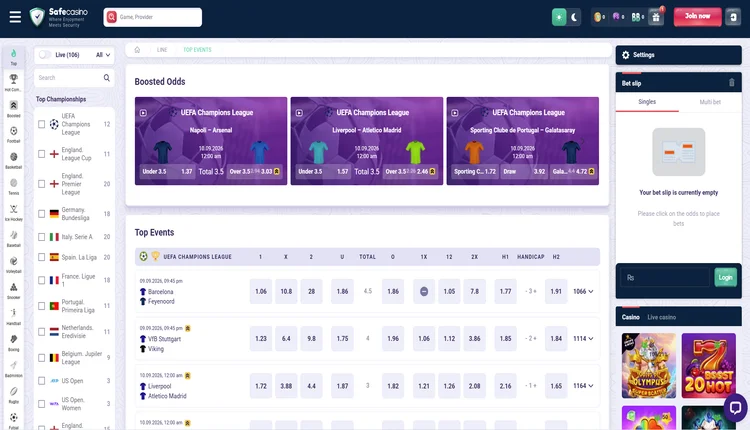Expand Liverpool–Atletico Madrid 1164 markets
The width and height of the screenshot is (750, 430).
tap(583, 386)
